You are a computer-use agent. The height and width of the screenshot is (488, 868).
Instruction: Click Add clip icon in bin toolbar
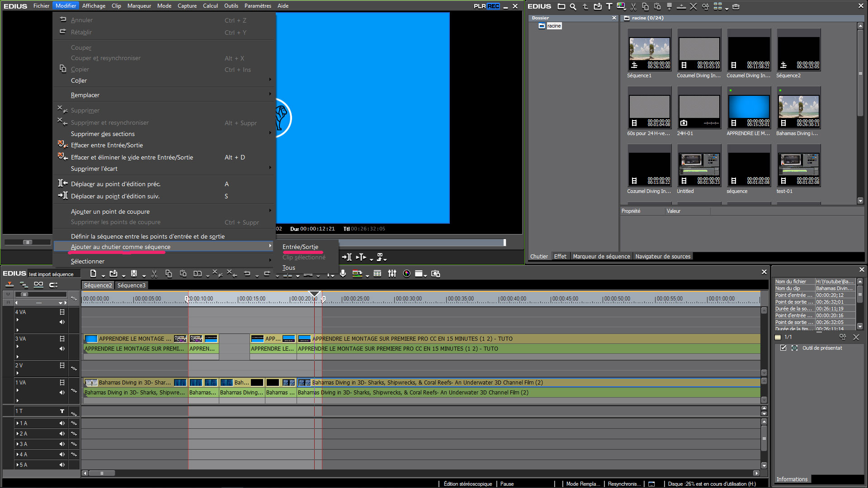[598, 6]
